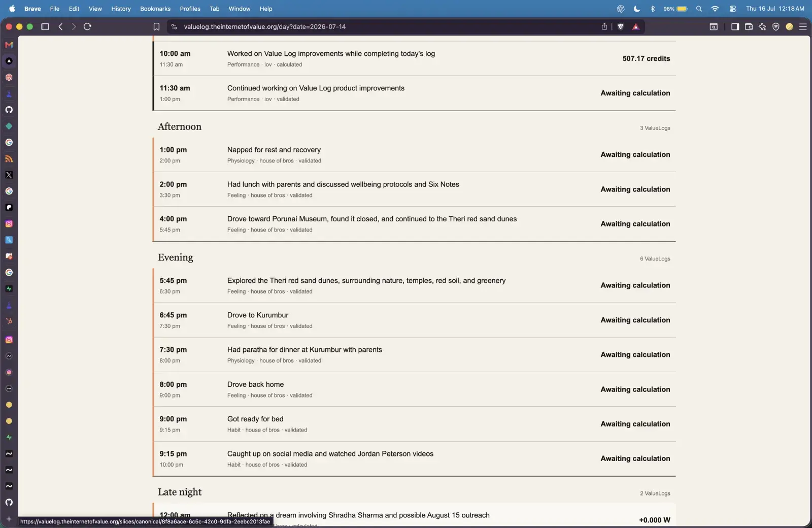Open the Profiles menu
This screenshot has width=812, height=528.
[190, 9]
